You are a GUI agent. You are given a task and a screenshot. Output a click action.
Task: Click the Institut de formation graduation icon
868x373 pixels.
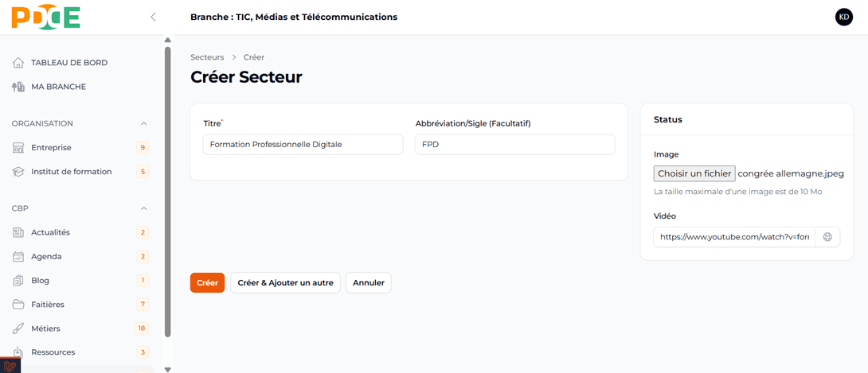point(18,172)
